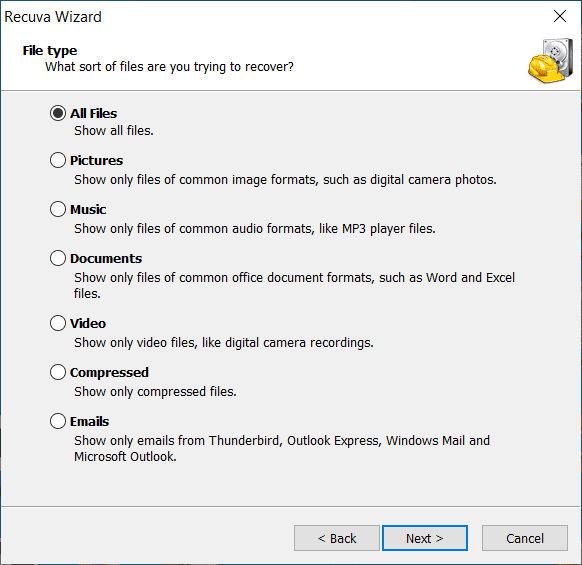Proceed by clicking Next
582x565 pixels.
pos(425,538)
